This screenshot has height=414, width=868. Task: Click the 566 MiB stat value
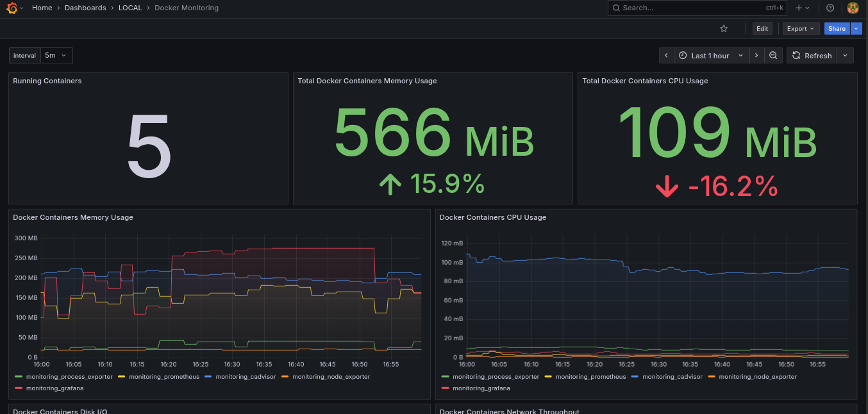coord(434,133)
